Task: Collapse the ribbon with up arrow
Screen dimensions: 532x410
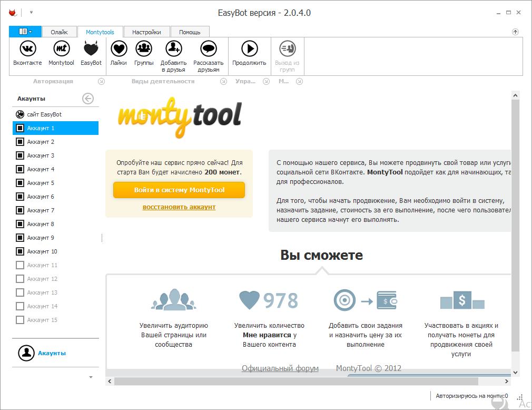Action: 515,32
